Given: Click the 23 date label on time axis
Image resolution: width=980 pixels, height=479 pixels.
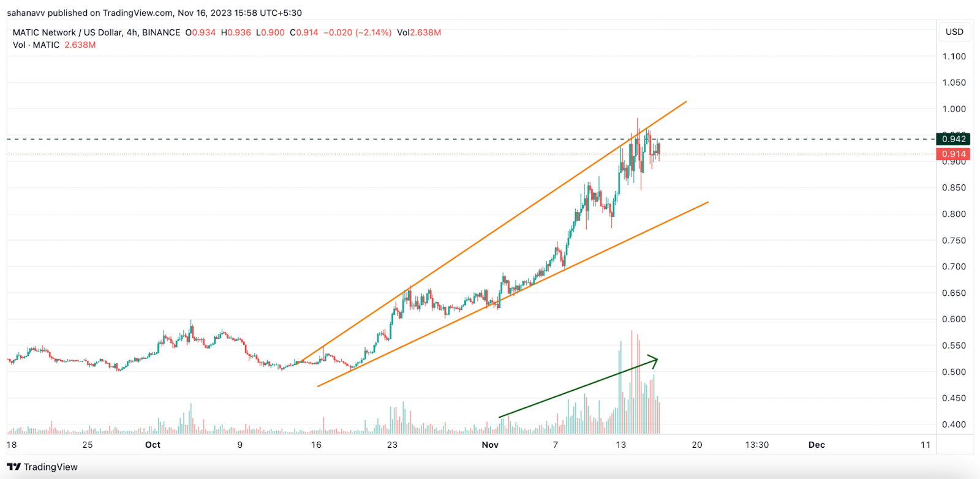Looking at the screenshot, I should tap(392, 445).
